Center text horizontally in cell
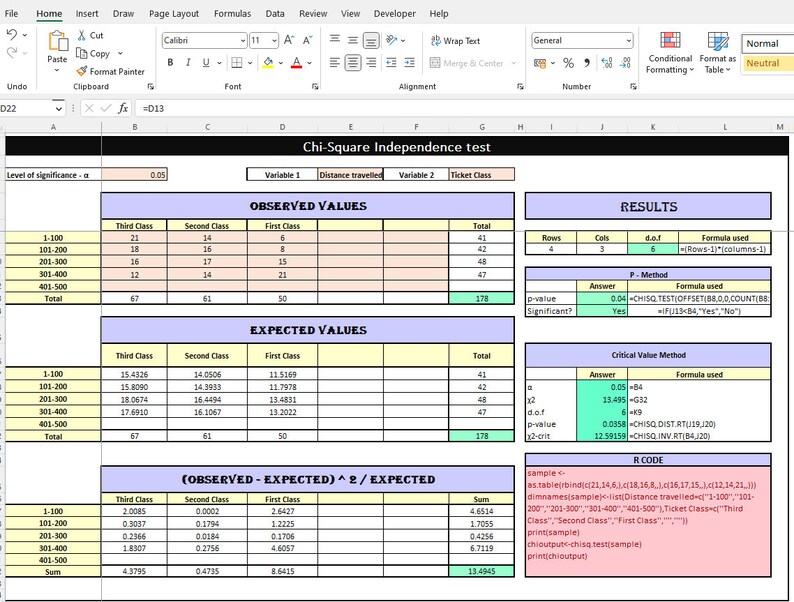This screenshot has width=794, height=602. pos(353,63)
